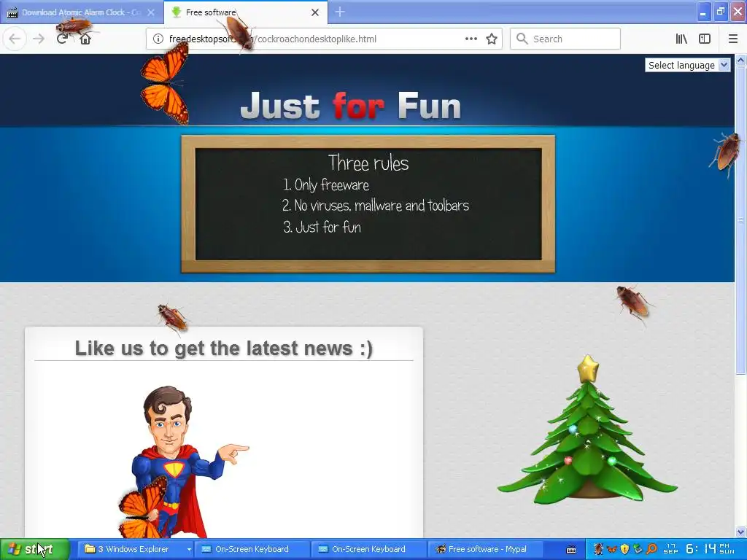Click the 17 SEP date in tray
The height and width of the screenshot is (560, 747).
(x=671, y=549)
